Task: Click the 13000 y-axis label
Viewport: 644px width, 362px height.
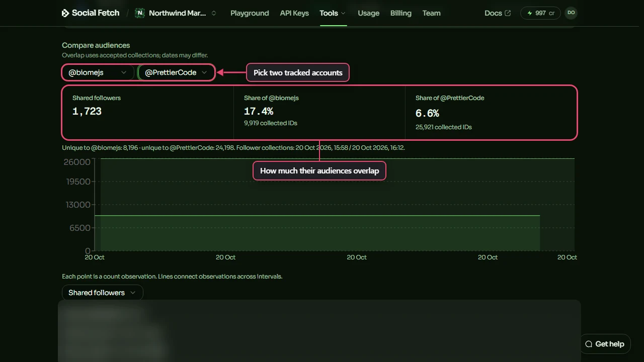Action: (x=78, y=205)
